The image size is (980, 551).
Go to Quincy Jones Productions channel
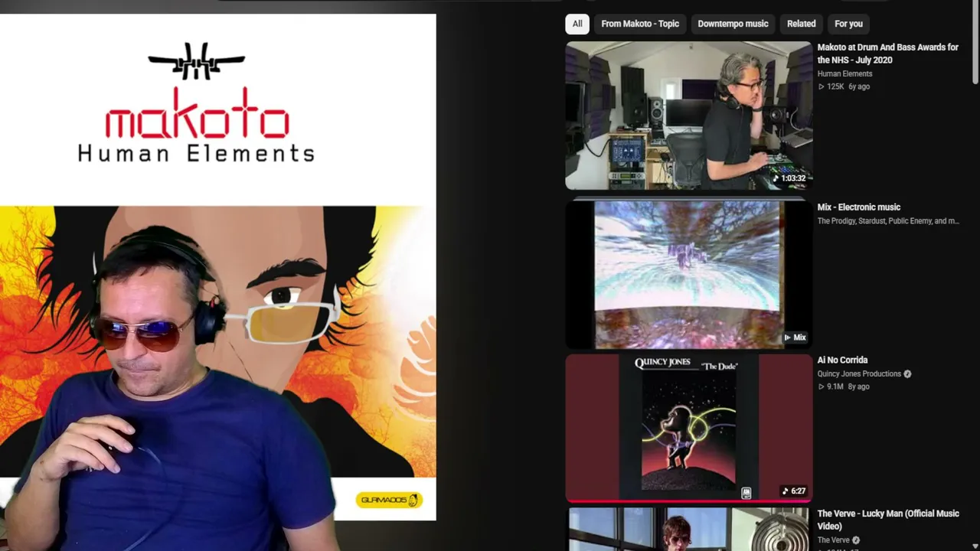click(x=859, y=374)
